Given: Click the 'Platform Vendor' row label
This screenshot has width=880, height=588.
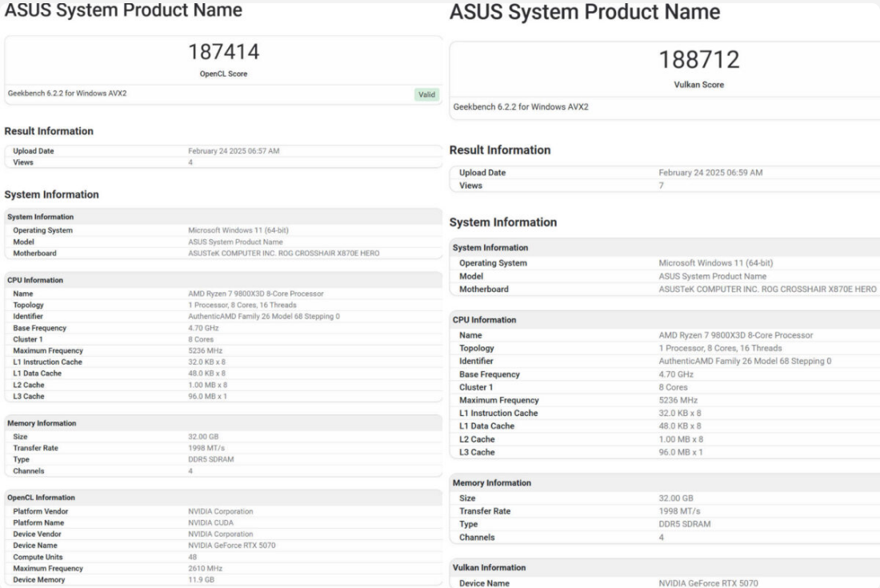Looking at the screenshot, I should click(41, 512).
